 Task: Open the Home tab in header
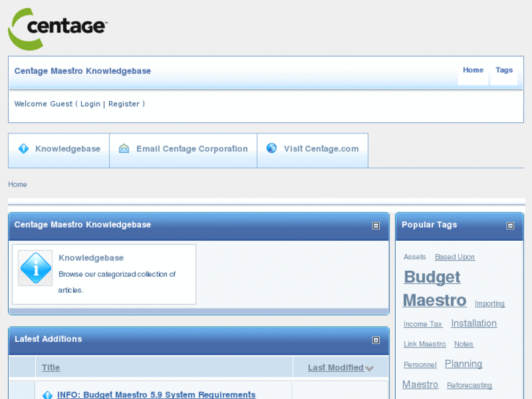[473, 70]
